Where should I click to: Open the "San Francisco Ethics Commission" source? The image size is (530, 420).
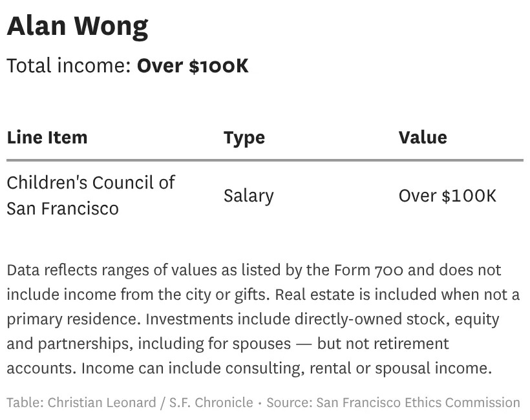(x=418, y=403)
